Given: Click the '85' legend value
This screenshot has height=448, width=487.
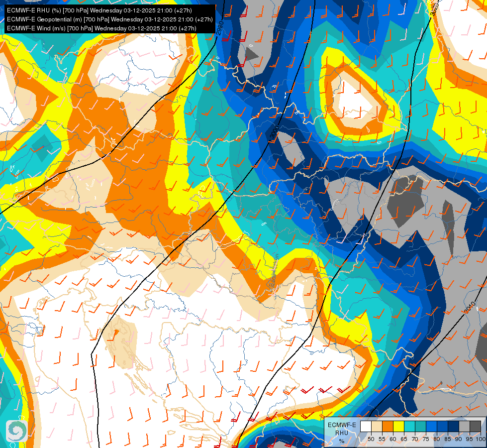Looking at the screenshot, I should [448, 439].
